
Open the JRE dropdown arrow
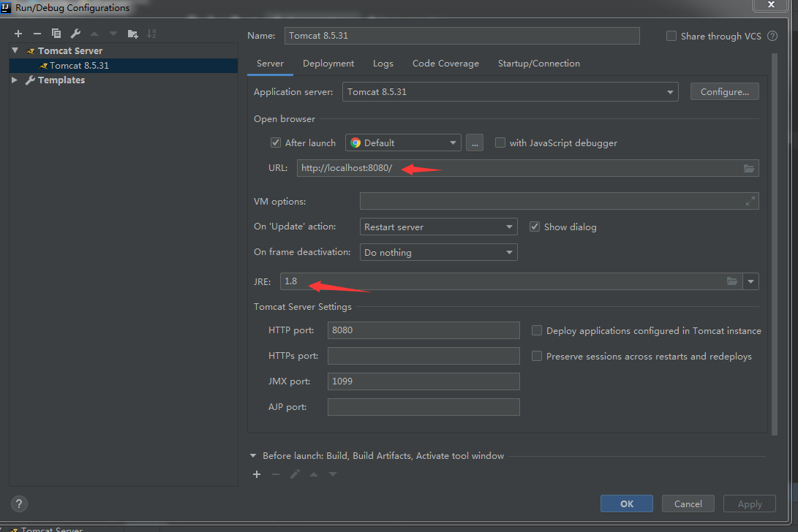point(750,281)
